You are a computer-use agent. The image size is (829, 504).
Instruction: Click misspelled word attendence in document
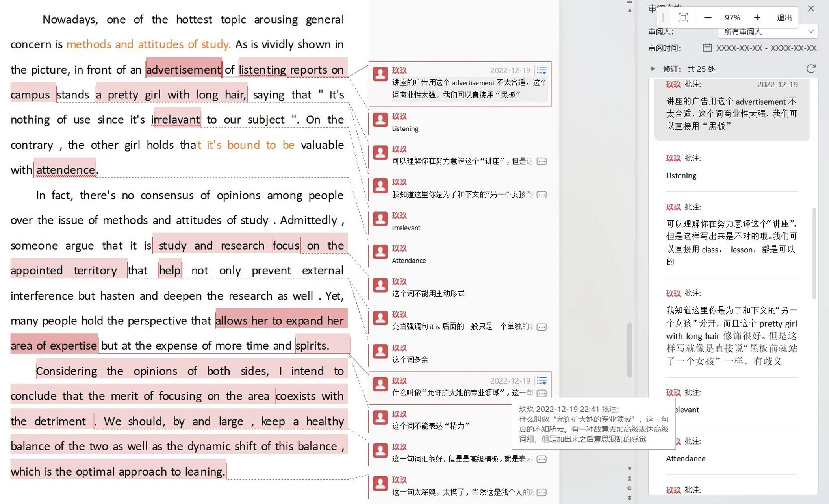[x=66, y=170]
